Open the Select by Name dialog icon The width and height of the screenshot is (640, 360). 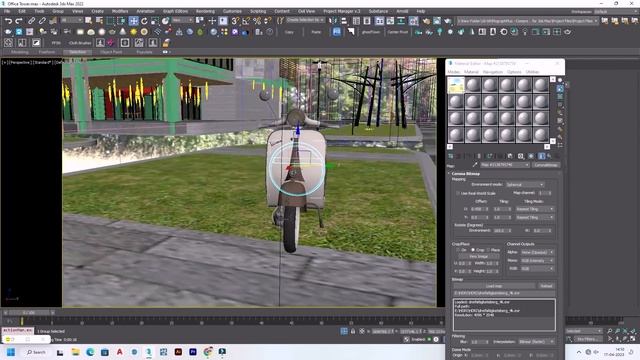tap(99, 20)
